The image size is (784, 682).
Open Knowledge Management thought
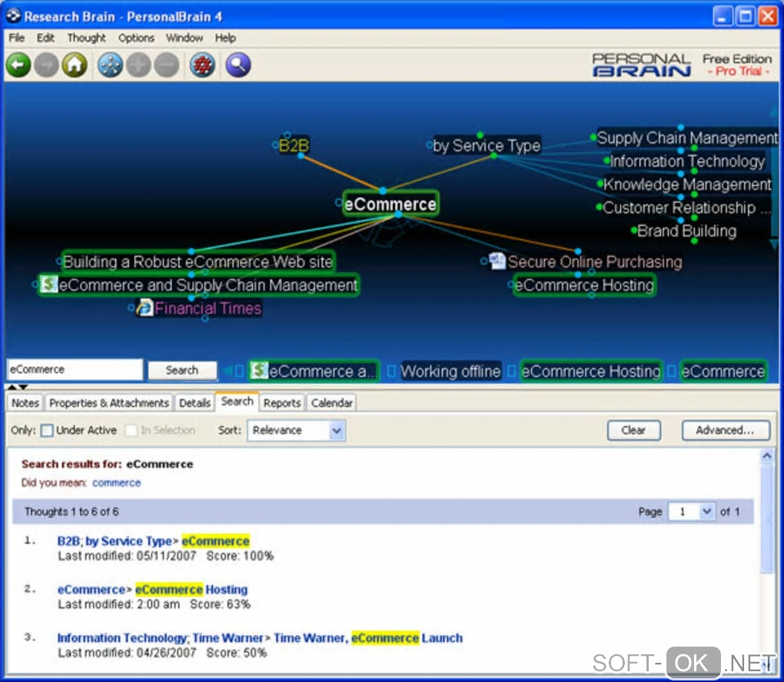[x=687, y=184]
